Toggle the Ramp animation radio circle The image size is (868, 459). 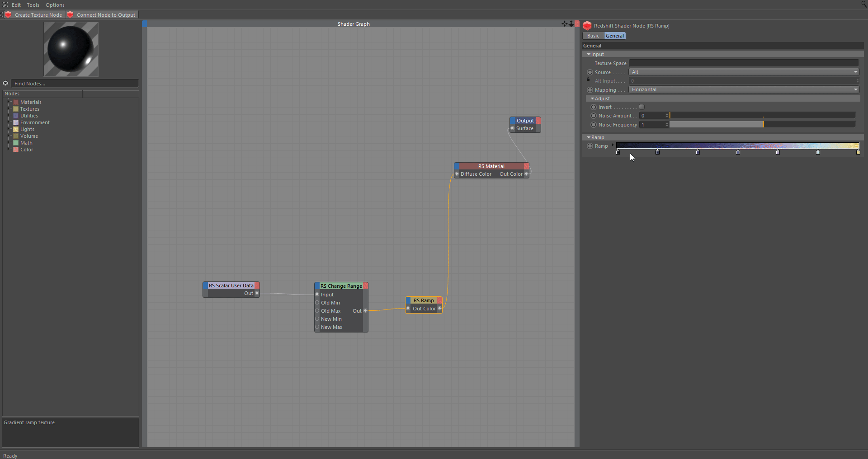click(590, 146)
